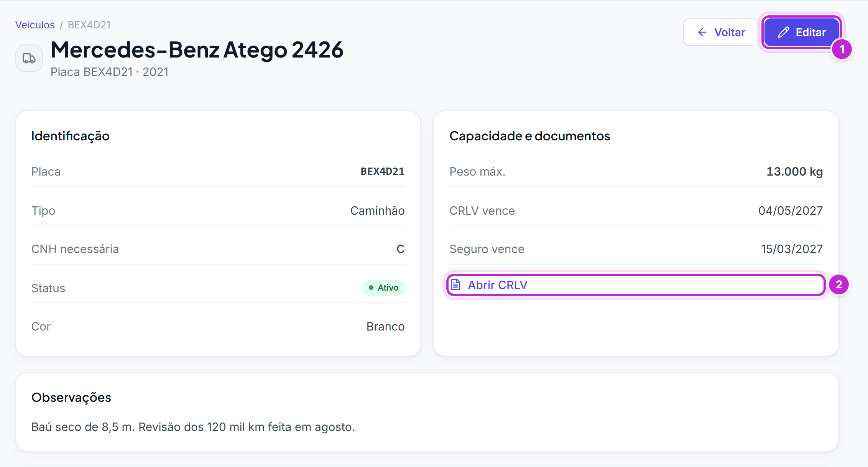Image resolution: width=868 pixels, height=467 pixels.
Task: Click annotation marker number 2
Action: 839,284
